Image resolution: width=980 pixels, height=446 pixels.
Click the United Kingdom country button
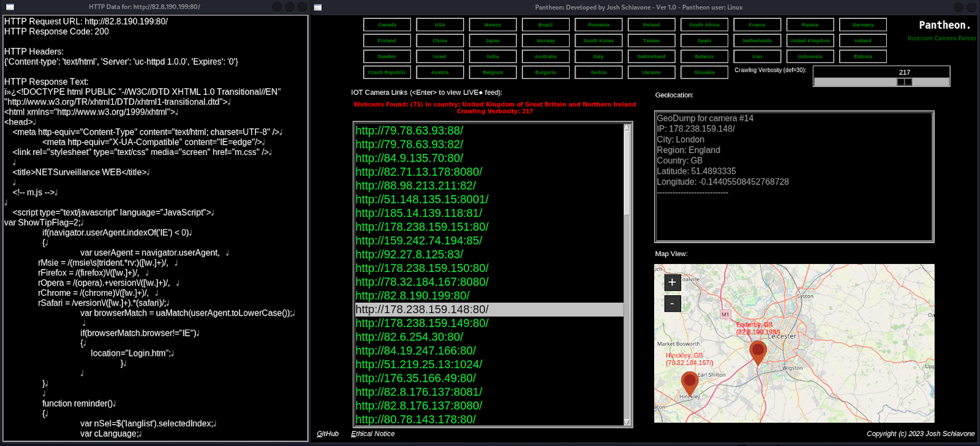[x=810, y=40]
